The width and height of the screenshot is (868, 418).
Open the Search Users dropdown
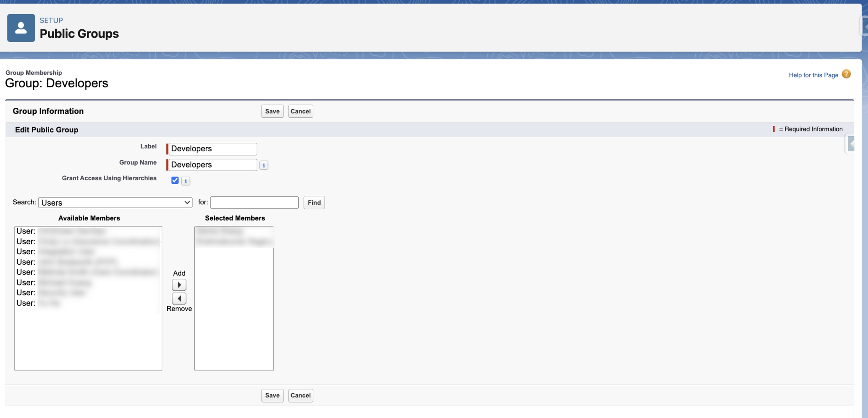click(115, 203)
